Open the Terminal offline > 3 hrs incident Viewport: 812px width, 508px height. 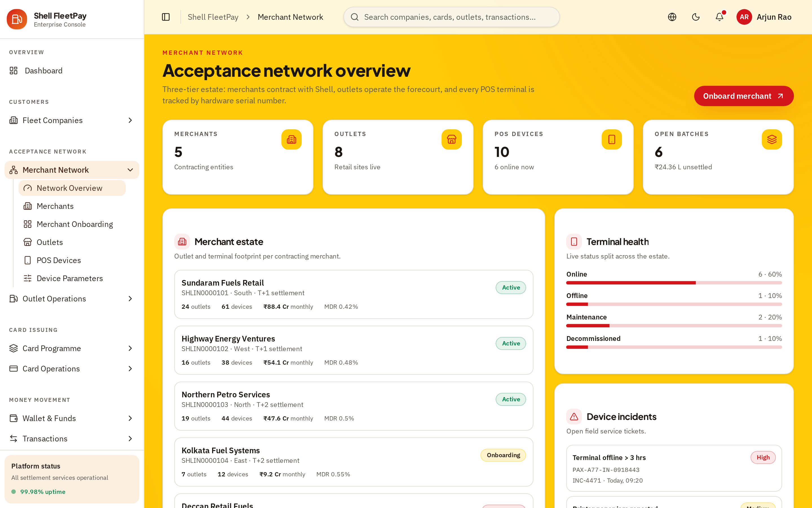[x=674, y=468]
